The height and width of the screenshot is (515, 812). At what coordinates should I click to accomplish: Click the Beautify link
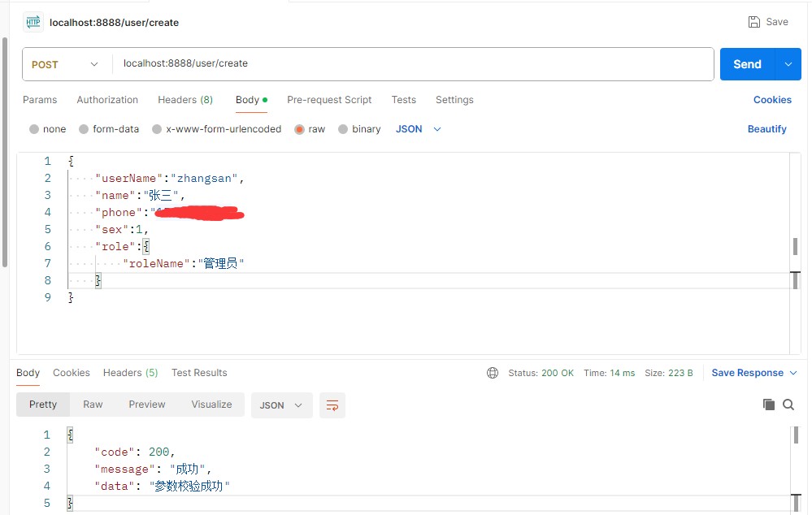click(767, 129)
